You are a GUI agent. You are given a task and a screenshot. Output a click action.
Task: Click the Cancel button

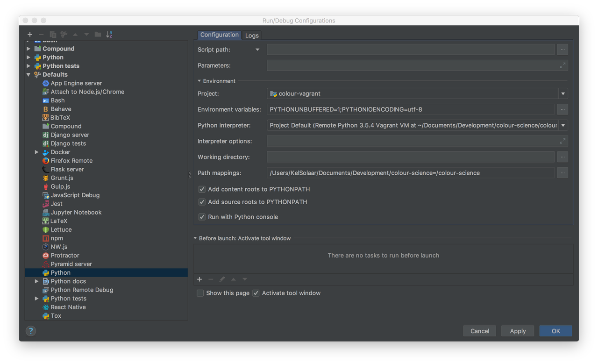click(480, 331)
